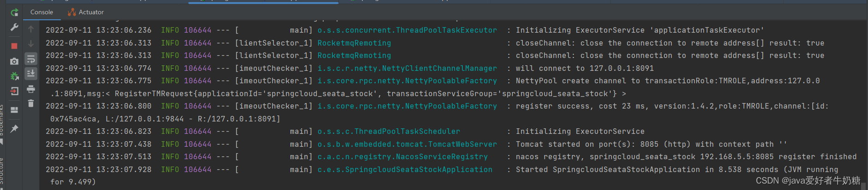Click o.s.s.c.ThreadPoolTaskScheduler logger name
The width and height of the screenshot is (868, 190).
click(389, 132)
